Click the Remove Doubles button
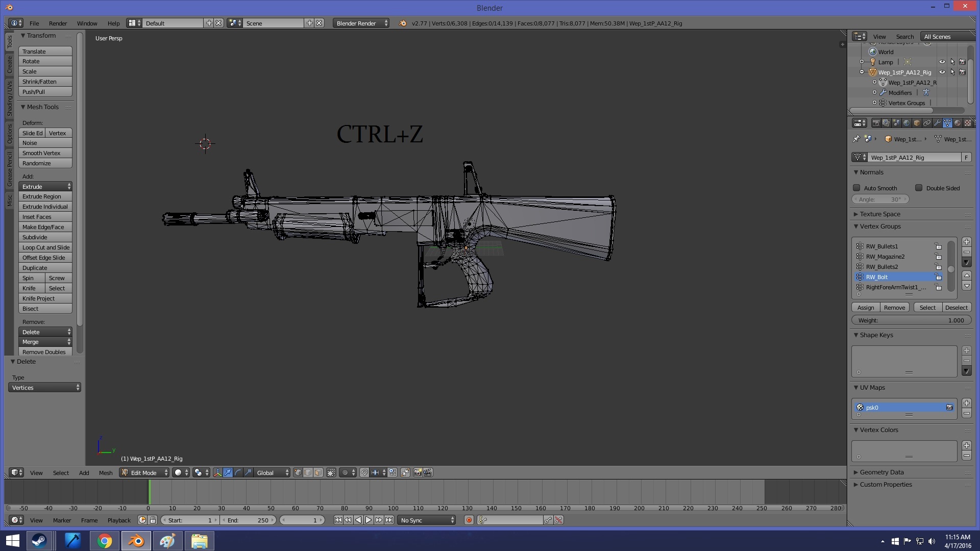The width and height of the screenshot is (980, 551). 45,352
